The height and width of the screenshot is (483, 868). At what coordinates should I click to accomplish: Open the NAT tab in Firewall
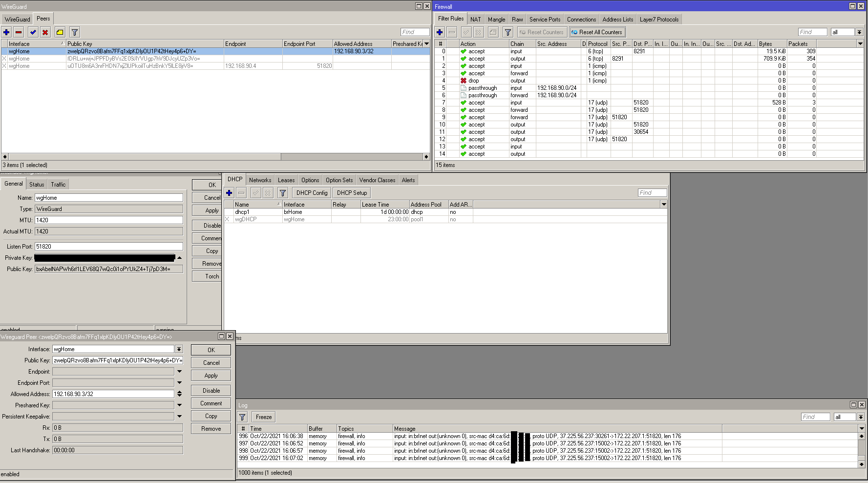(x=476, y=20)
